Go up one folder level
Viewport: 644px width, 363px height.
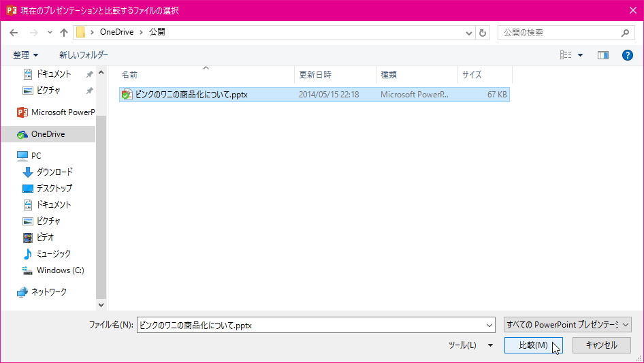point(64,33)
